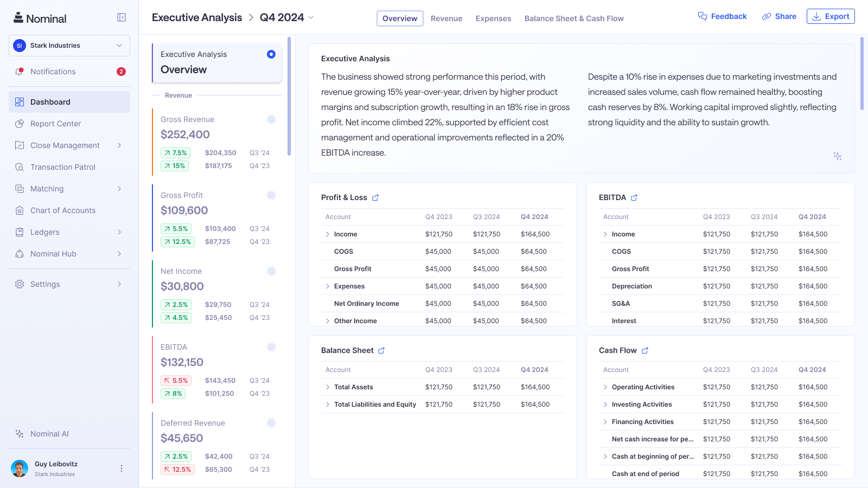Select Chart of Accounts in the sidebar
This screenshot has height=488, width=868.
click(62, 210)
